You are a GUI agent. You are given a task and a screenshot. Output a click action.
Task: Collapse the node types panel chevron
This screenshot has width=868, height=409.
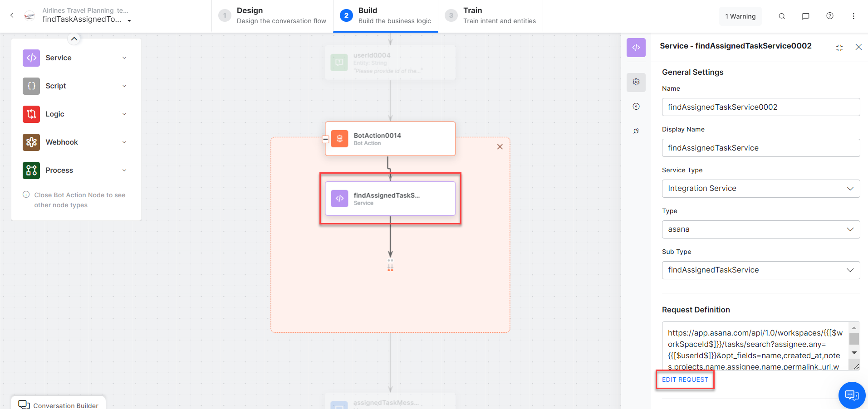[x=74, y=39]
